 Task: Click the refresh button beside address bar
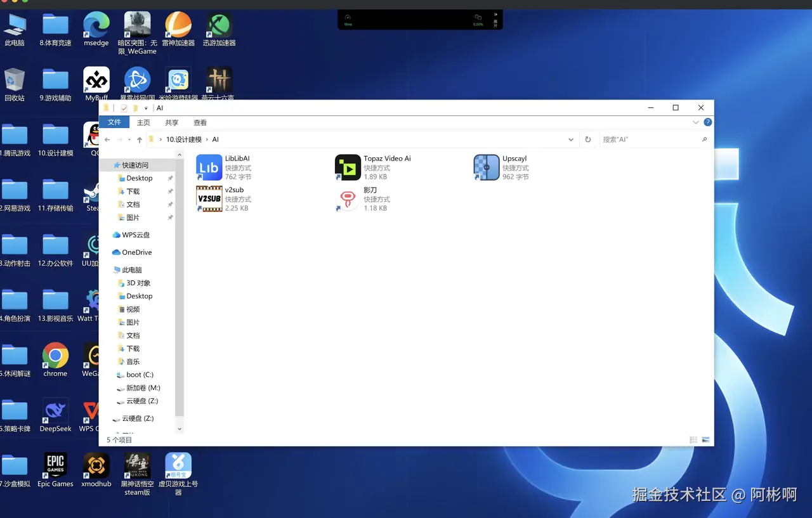pyautogui.click(x=588, y=139)
